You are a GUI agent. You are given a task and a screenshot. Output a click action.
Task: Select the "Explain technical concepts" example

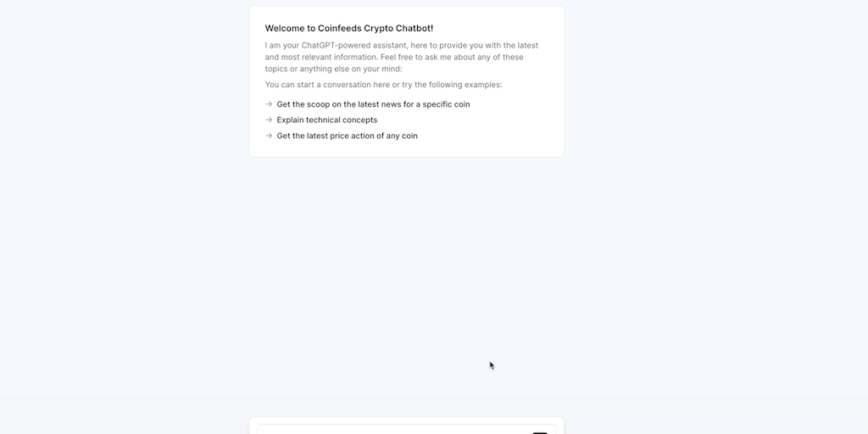pos(326,120)
